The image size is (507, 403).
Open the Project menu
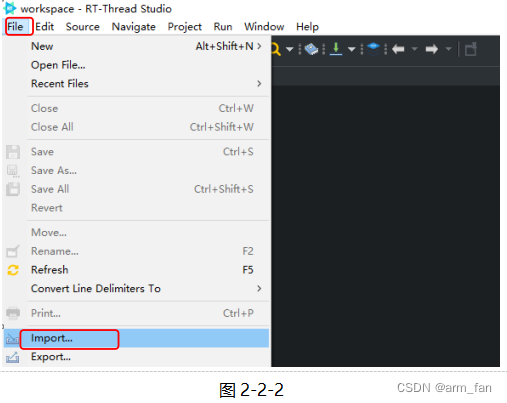point(185,27)
